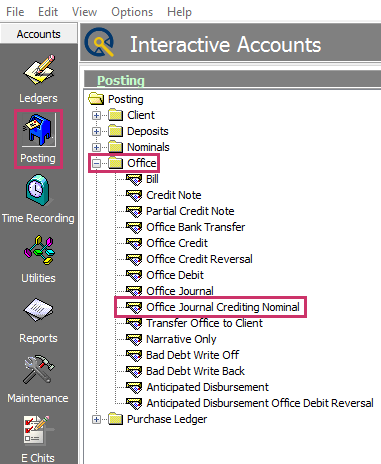This screenshot has width=381, height=464.
Task: Open the File menu
Action: (15, 12)
